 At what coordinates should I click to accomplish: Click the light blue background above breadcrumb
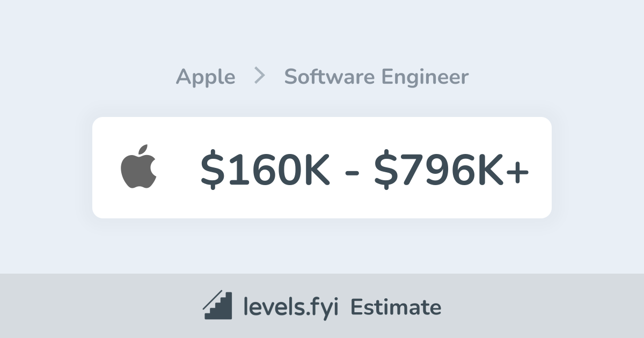pos(322,32)
